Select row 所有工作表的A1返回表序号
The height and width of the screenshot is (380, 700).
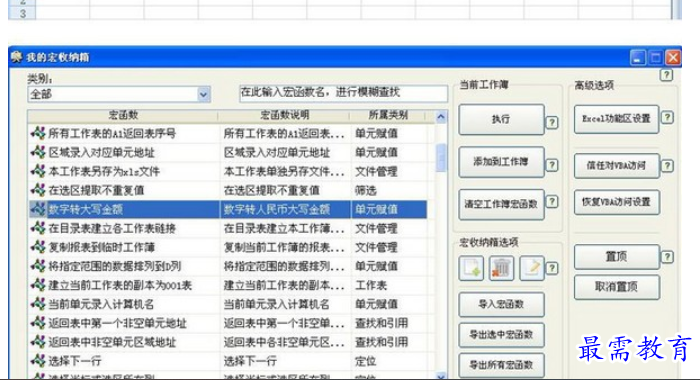tap(227, 133)
